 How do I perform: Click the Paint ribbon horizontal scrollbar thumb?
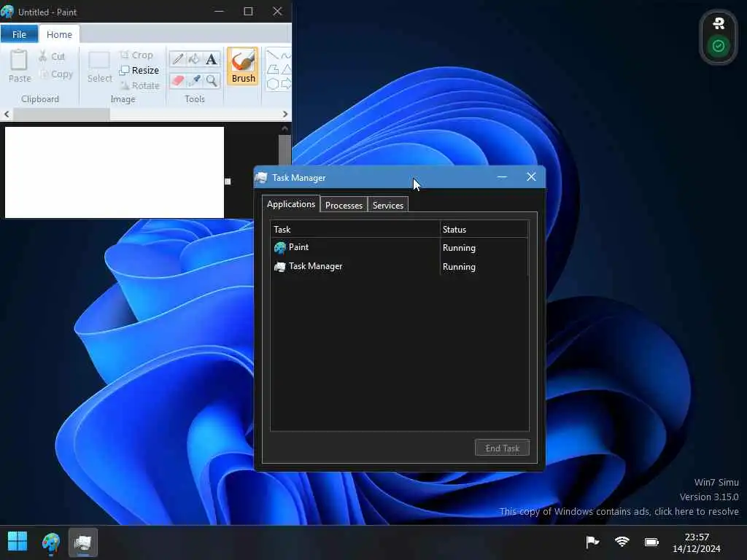[x=61, y=114]
